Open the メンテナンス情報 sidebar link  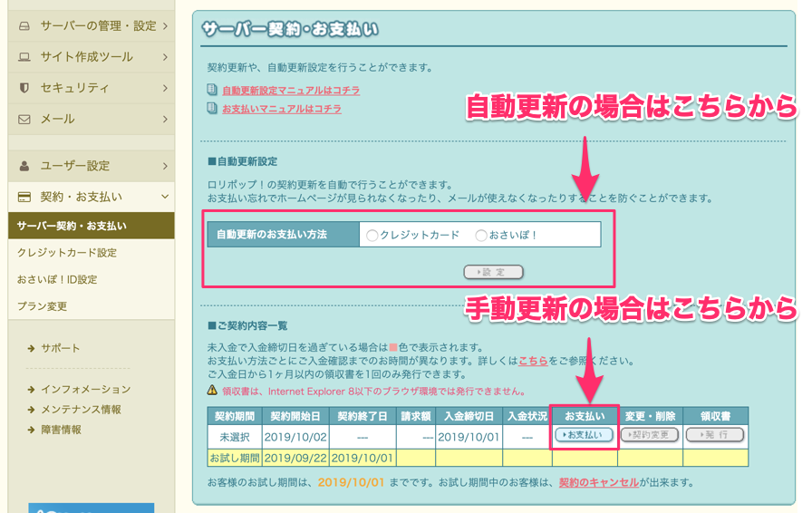81,410
